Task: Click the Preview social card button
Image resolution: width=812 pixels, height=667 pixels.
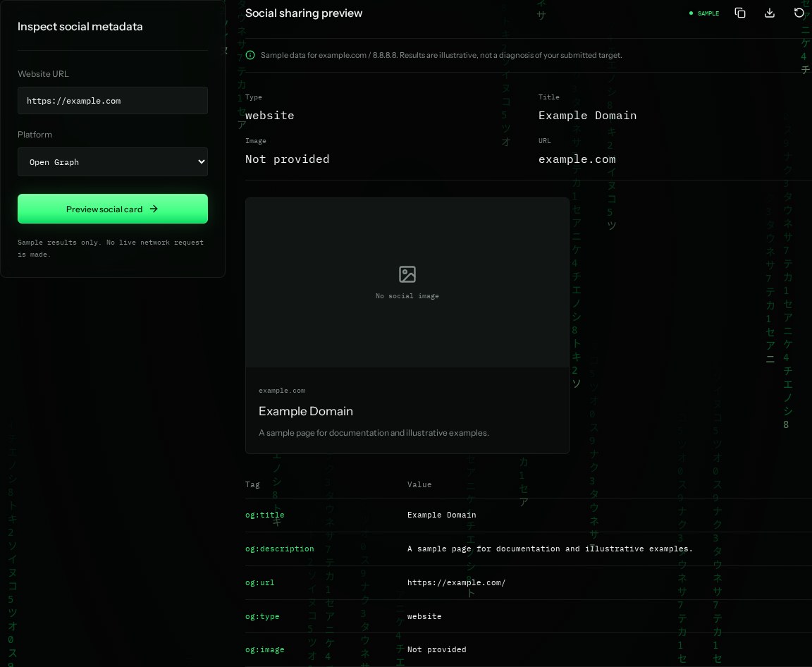Action: coord(112,209)
